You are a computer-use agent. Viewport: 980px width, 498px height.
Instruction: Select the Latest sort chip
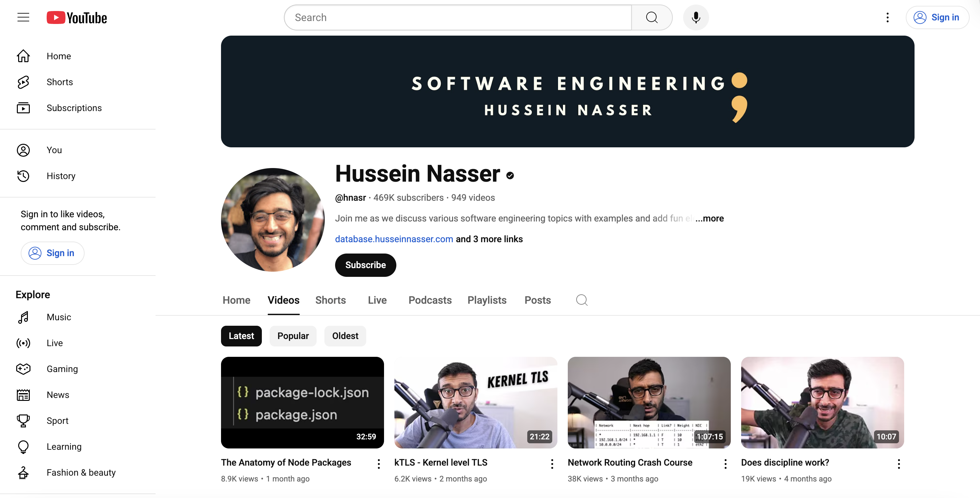(241, 336)
